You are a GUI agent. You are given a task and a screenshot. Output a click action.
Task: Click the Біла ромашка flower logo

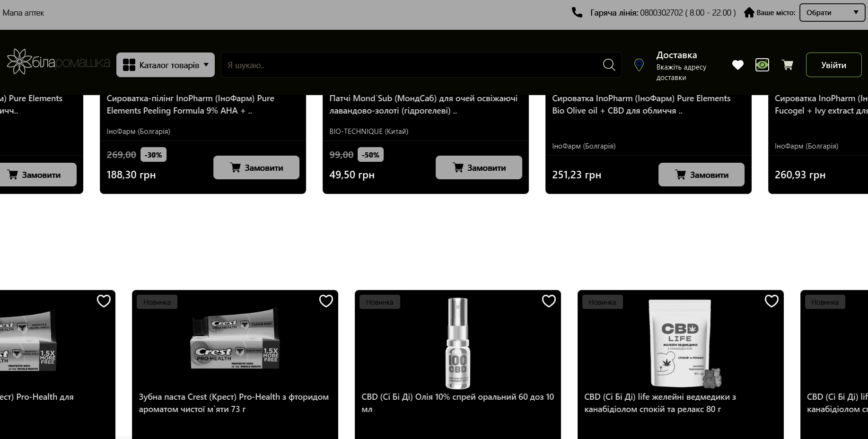20,61
